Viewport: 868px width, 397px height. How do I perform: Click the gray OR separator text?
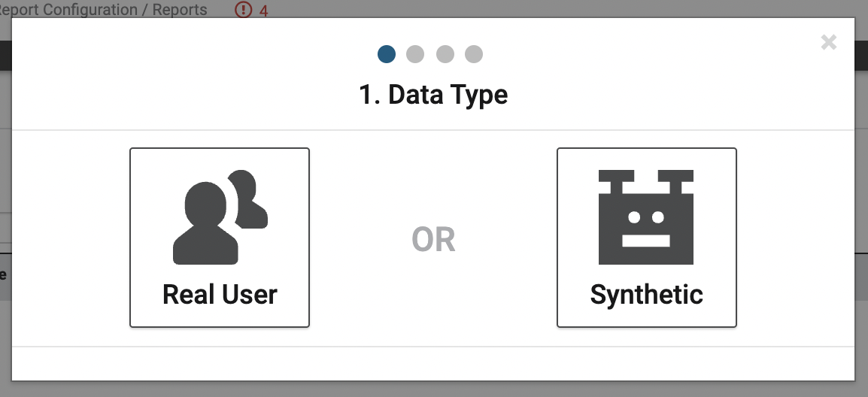tap(433, 240)
